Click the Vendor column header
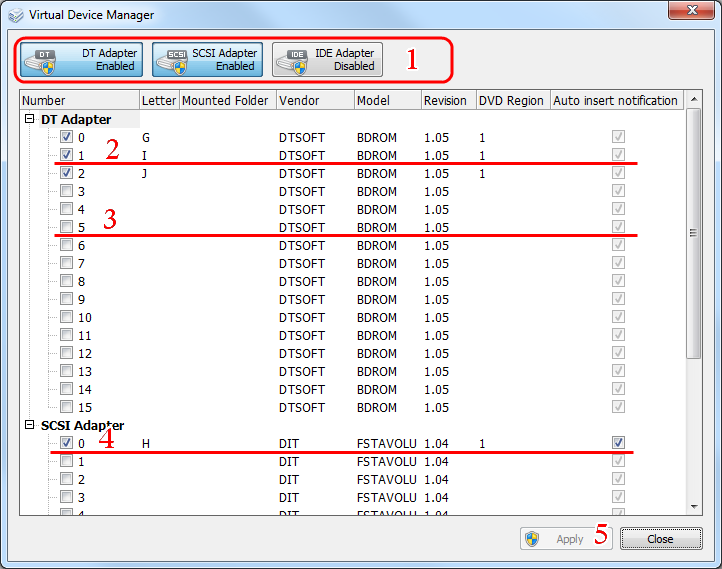The height and width of the screenshot is (569, 722). pos(314,100)
